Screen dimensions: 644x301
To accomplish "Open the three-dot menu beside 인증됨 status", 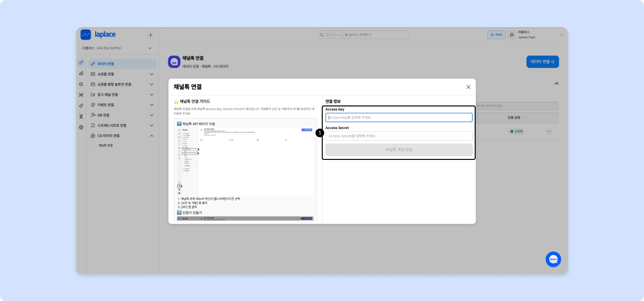I will 549,131.
